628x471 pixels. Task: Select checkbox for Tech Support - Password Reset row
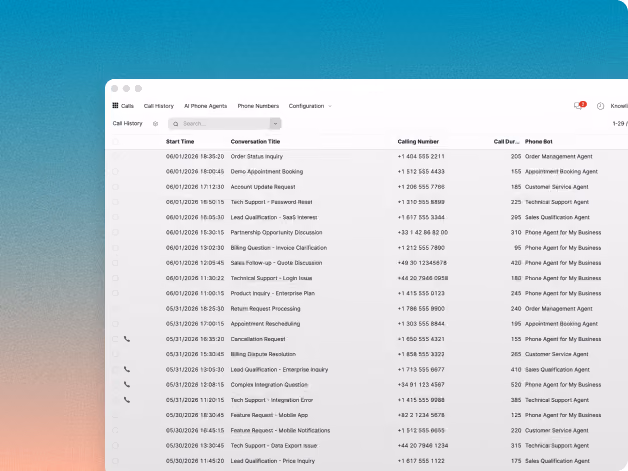point(115,202)
